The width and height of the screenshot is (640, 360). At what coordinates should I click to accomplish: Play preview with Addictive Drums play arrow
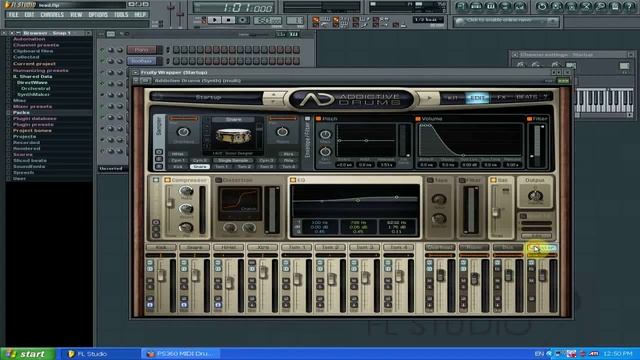pyautogui.click(x=429, y=98)
